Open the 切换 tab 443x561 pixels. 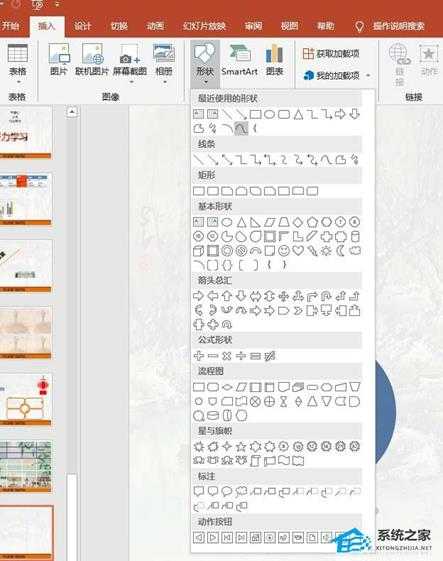[x=119, y=26]
